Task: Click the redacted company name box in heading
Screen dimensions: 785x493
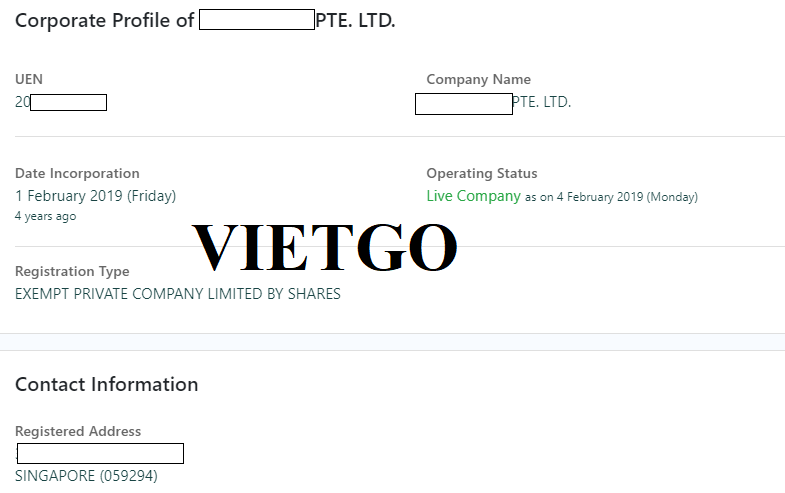Action: [x=257, y=20]
